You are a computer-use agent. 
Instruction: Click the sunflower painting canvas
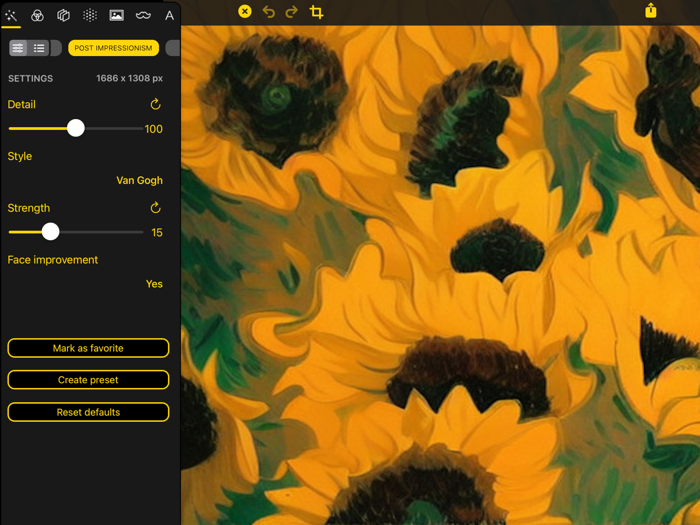(440, 275)
